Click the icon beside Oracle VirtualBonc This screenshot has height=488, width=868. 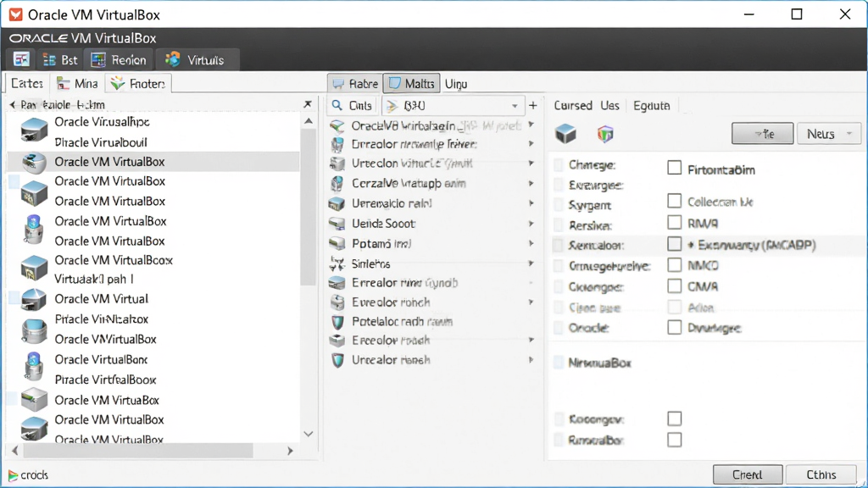[x=34, y=366]
